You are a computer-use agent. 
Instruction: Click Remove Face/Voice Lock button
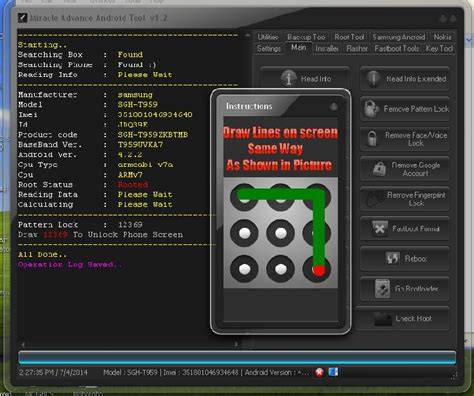point(405,139)
